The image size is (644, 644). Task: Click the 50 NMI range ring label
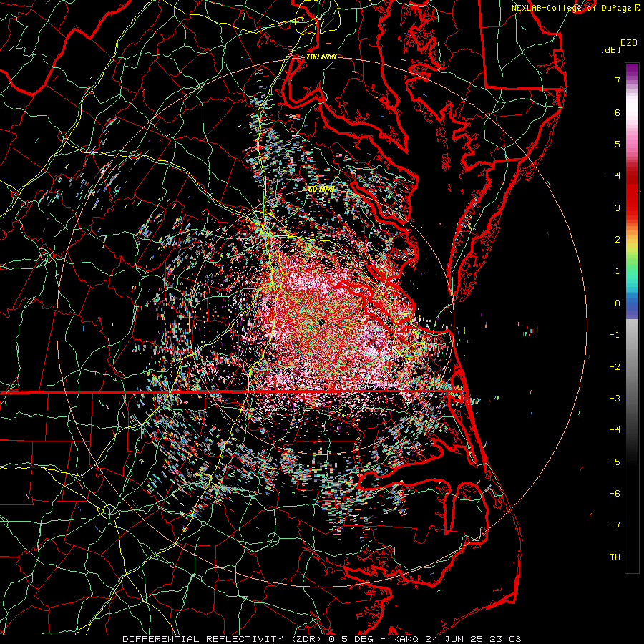pyautogui.click(x=321, y=190)
